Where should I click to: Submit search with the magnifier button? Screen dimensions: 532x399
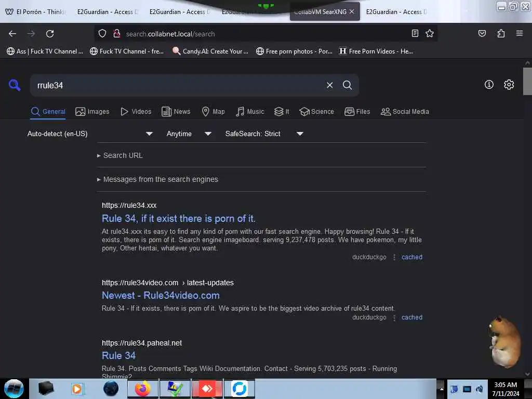pos(347,85)
